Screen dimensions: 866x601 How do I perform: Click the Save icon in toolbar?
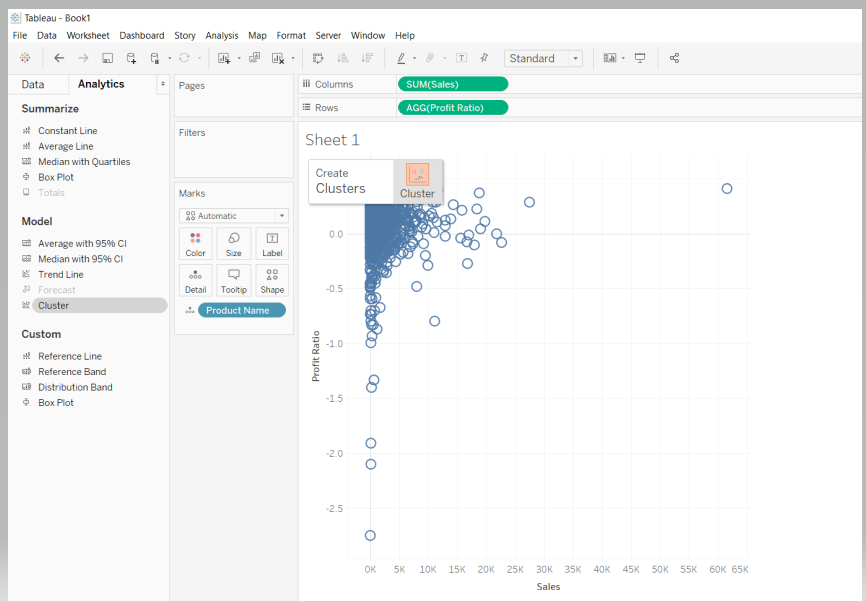108,58
